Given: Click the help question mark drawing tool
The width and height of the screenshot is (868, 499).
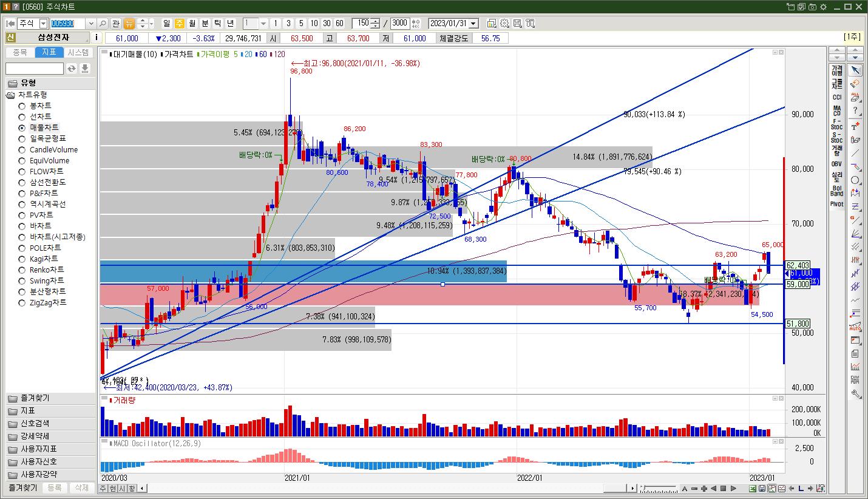Looking at the screenshot, I should [855, 111].
